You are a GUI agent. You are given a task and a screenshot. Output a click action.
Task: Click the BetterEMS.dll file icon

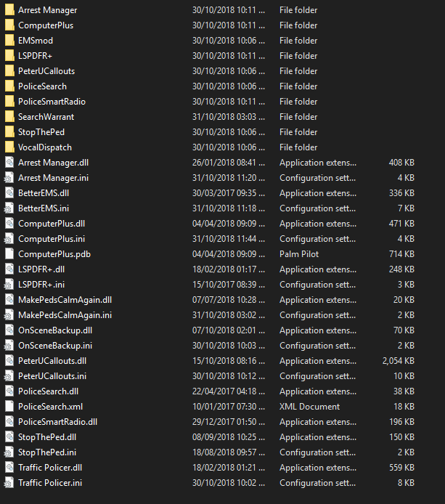pyautogui.click(x=9, y=193)
